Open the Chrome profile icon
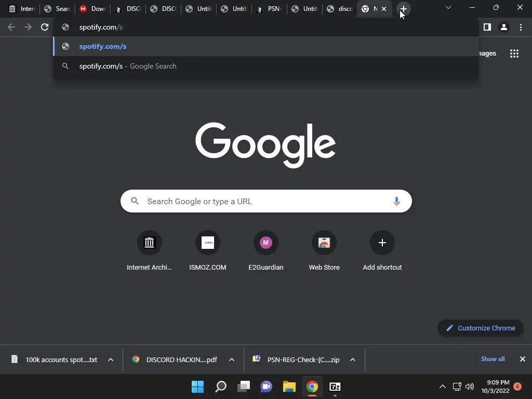Image resolution: width=532 pixels, height=399 pixels. 504,27
